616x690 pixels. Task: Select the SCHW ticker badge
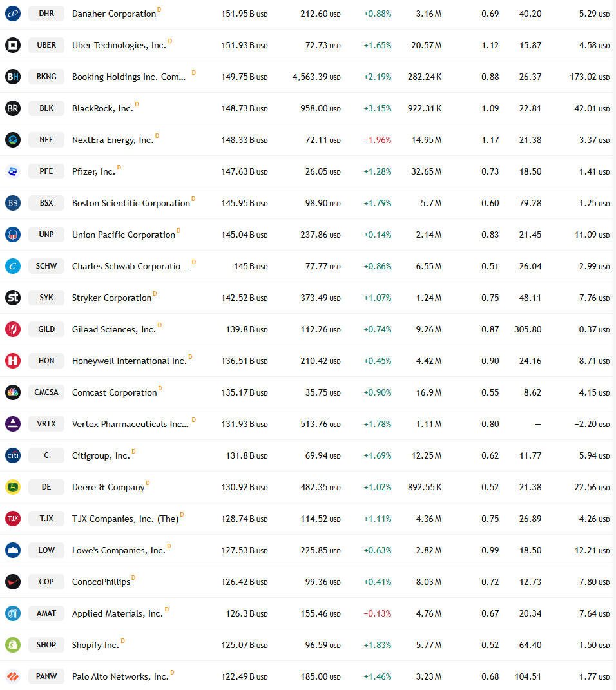pos(46,266)
